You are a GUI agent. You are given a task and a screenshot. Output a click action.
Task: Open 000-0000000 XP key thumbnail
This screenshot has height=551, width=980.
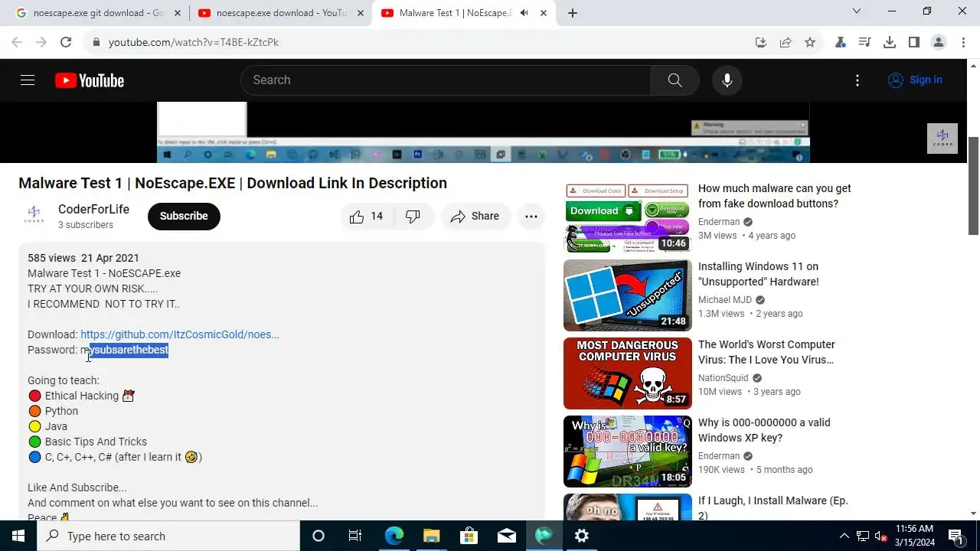point(628,452)
